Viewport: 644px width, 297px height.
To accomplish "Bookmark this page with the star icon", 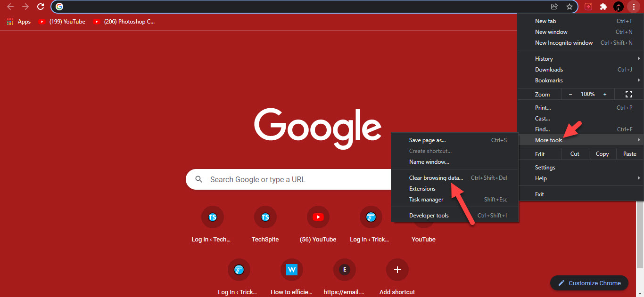I will click(569, 7).
